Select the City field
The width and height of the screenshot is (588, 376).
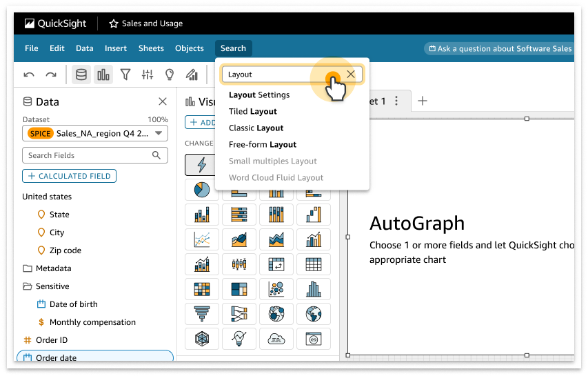51,232
